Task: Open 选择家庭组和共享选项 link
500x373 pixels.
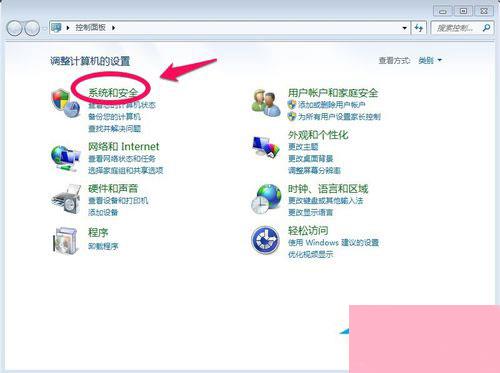Action: pos(126,171)
